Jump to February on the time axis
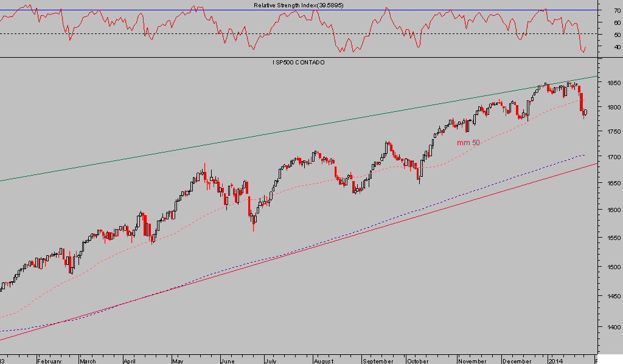 pos(49,360)
